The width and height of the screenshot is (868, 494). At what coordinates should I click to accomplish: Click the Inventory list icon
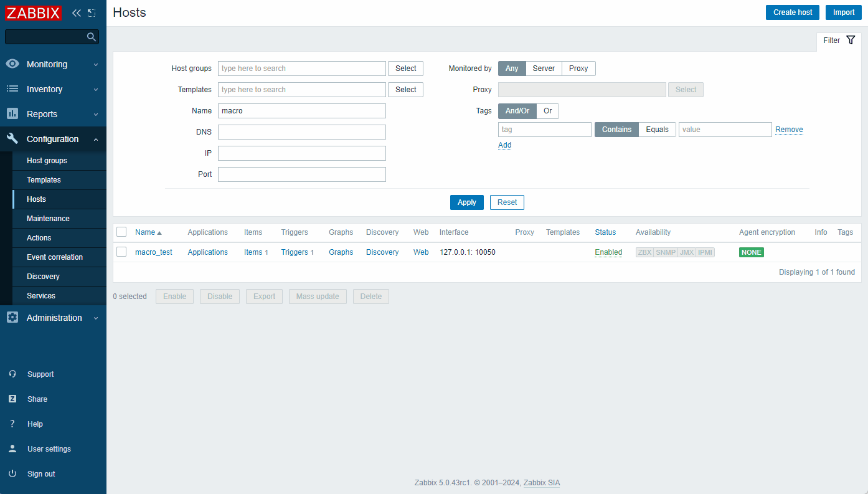pos(12,89)
